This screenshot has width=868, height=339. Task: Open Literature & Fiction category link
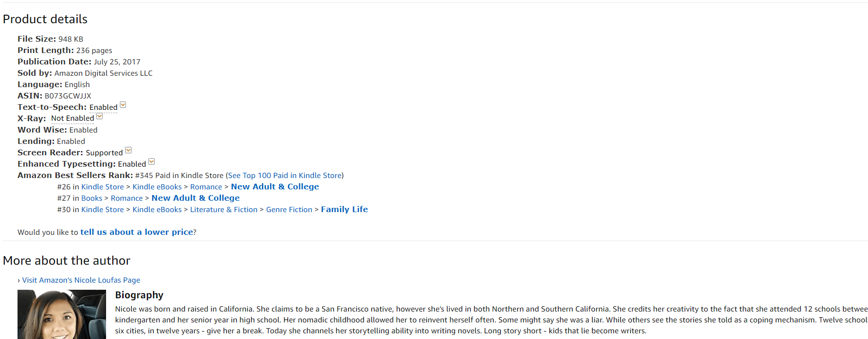tap(224, 209)
